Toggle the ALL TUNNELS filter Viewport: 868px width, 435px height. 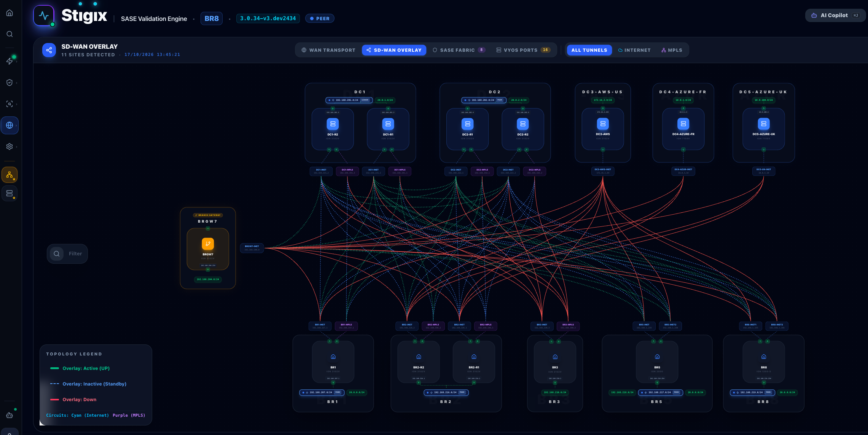[x=589, y=50]
